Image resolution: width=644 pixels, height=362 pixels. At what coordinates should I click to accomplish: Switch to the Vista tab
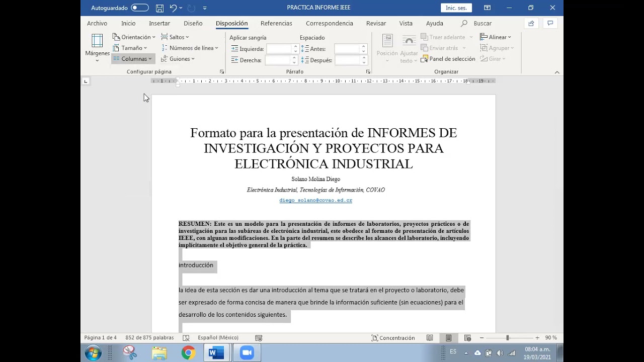pyautogui.click(x=406, y=23)
